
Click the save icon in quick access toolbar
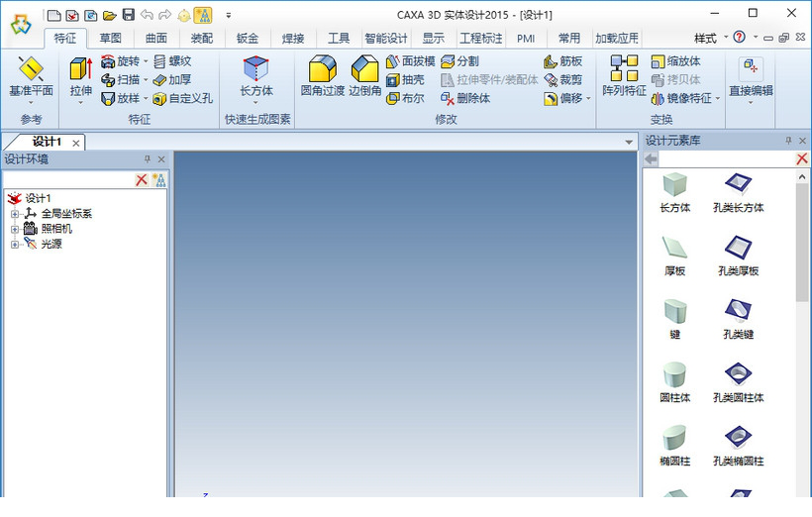pyautogui.click(x=129, y=15)
